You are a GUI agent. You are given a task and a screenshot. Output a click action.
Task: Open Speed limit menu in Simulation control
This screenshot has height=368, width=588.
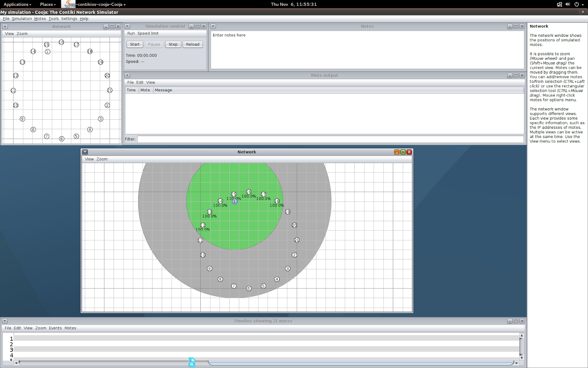coord(148,33)
